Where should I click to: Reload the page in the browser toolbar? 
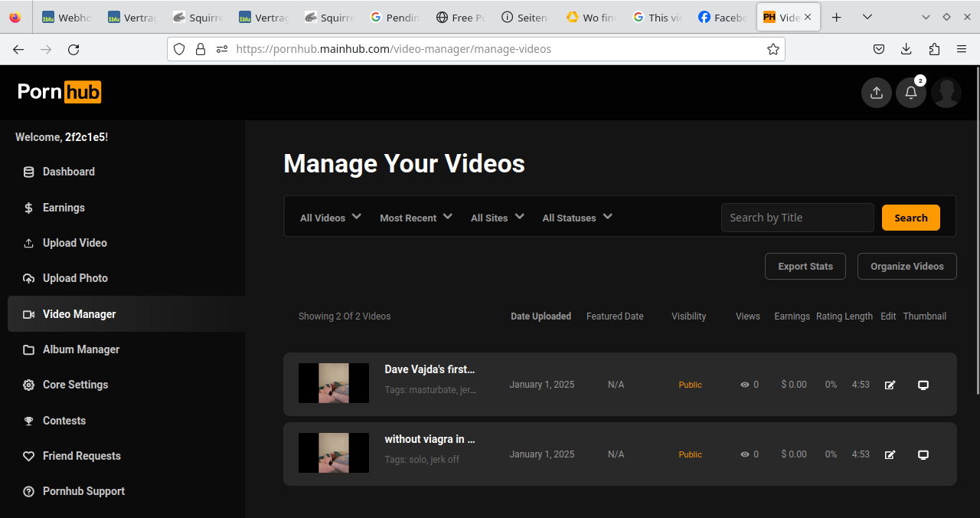[x=73, y=49]
